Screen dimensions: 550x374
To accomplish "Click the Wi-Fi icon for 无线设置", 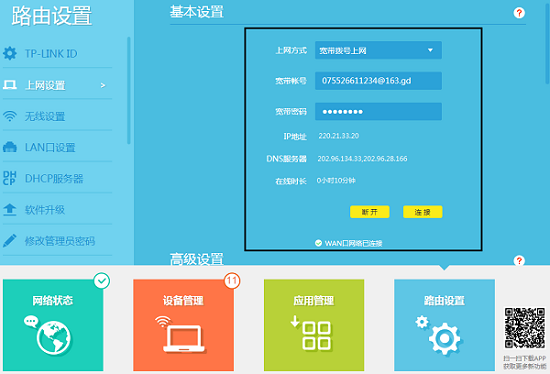I will click(10, 116).
